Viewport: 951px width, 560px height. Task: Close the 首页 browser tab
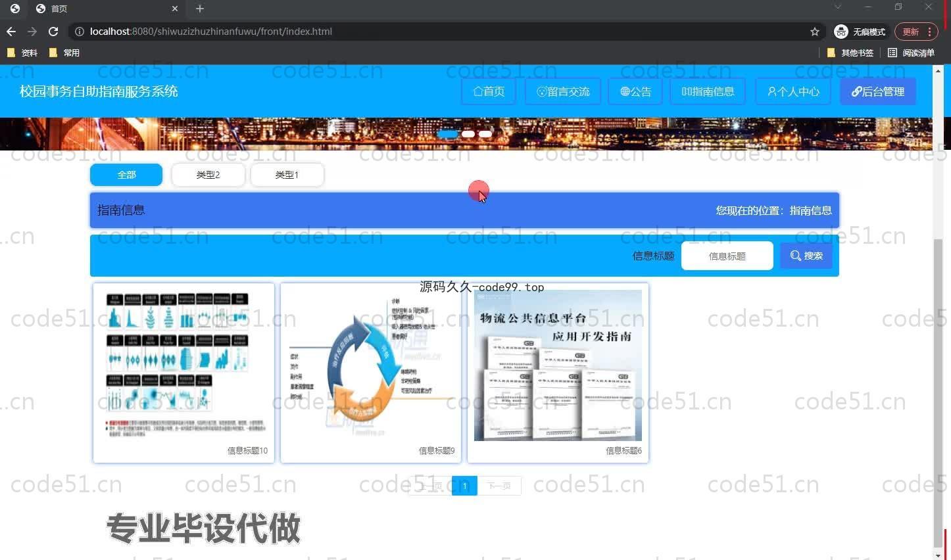tap(175, 9)
